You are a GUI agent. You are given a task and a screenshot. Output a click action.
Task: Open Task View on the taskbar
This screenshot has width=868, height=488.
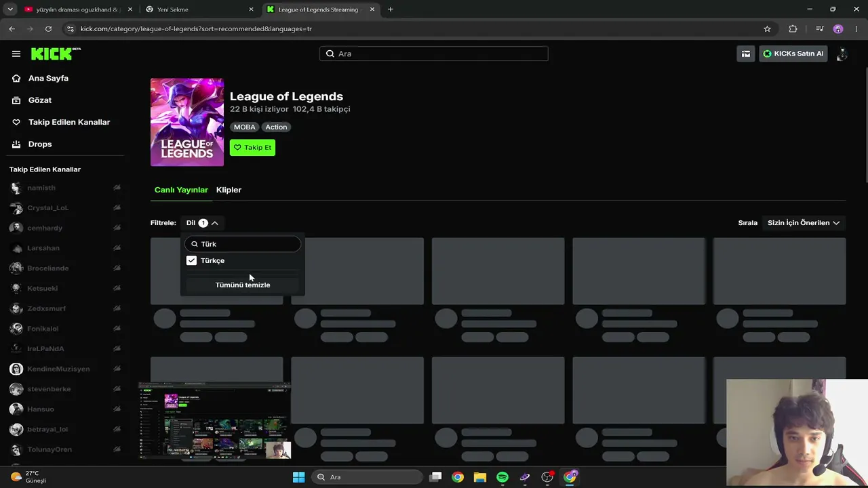[x=435, y=477]
